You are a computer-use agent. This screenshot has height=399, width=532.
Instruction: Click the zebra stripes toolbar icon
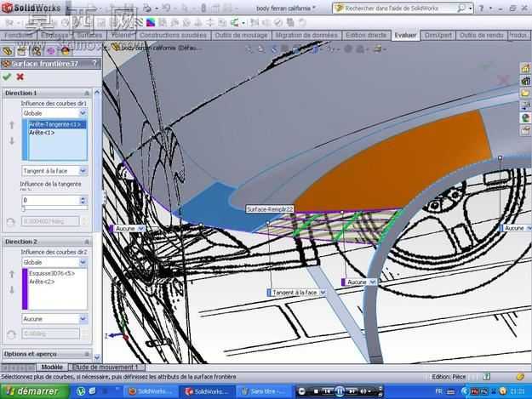139,23
